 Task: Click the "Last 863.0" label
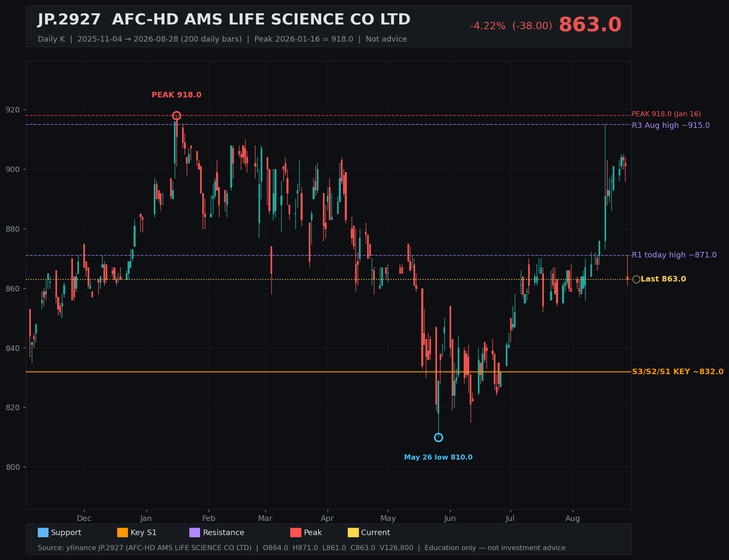[x=663, y=279]
